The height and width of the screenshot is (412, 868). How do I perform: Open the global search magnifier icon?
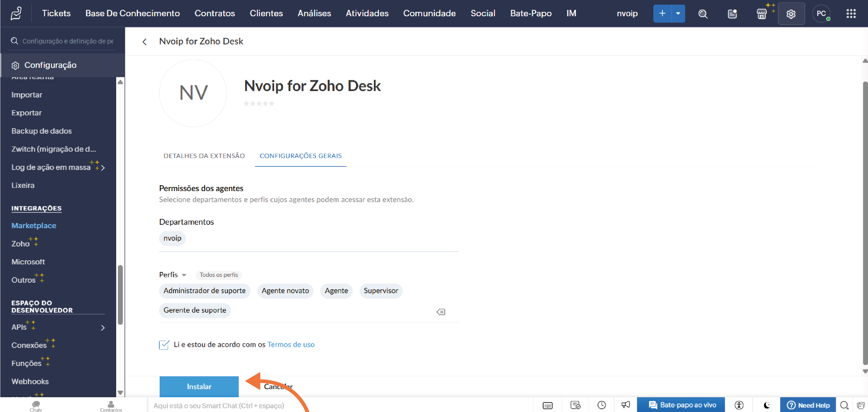click(703, 14)
